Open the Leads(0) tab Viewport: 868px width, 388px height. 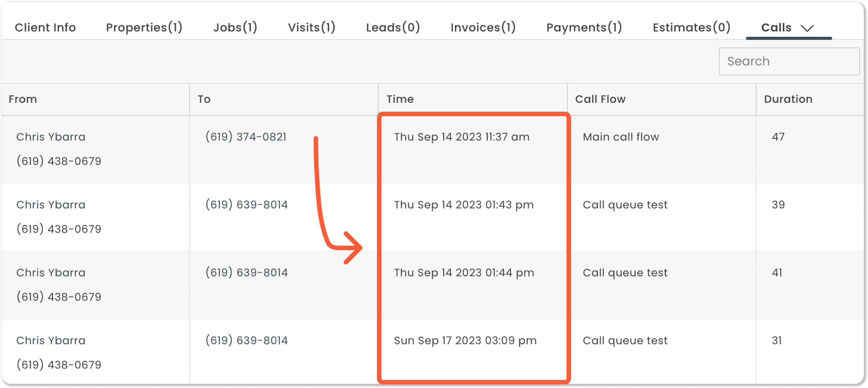(393, 28)
